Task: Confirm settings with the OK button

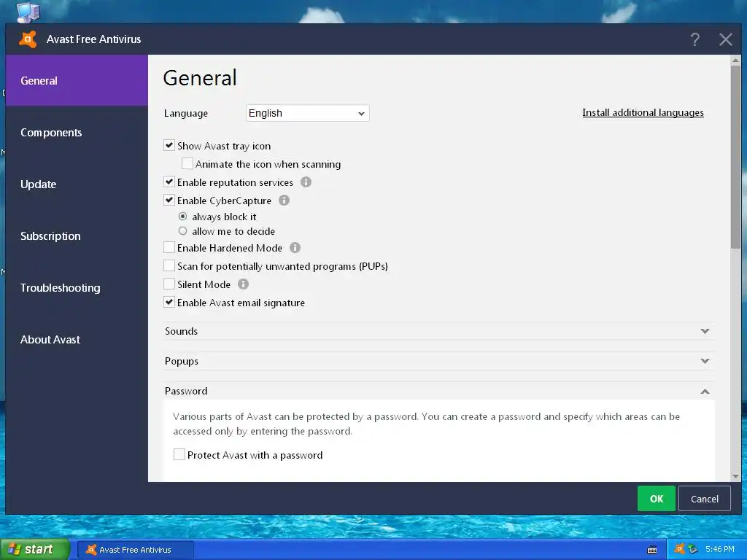Action: [656, 499]
